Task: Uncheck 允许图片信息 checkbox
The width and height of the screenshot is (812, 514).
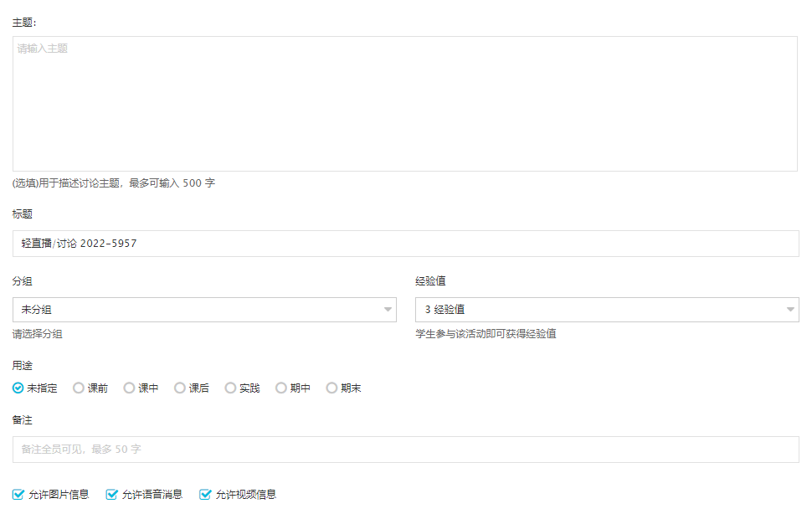Action: 18,495
